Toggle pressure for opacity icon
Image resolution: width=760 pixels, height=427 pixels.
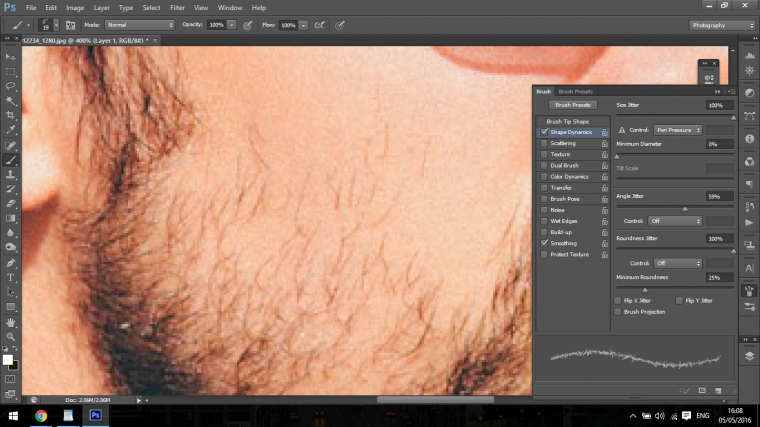pyautogui.click(x=248, y=25)
